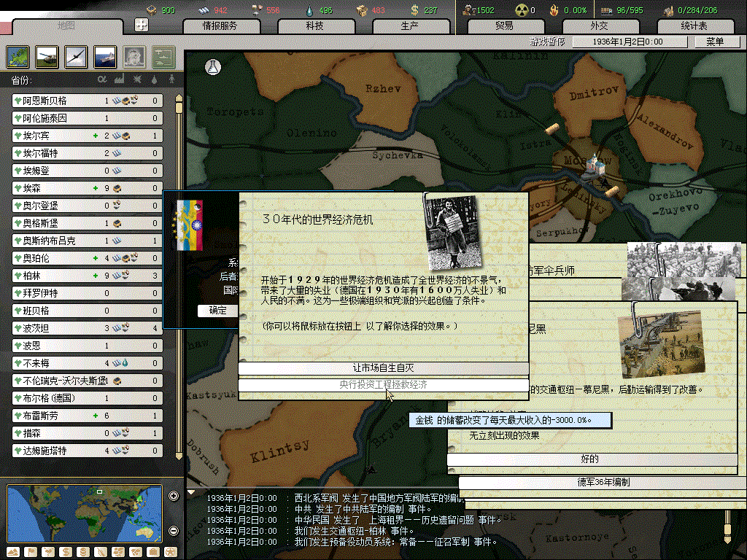Collapse the event log with triangle arrow
Viewport: 747px width, 560px height.
coord(192,492)
